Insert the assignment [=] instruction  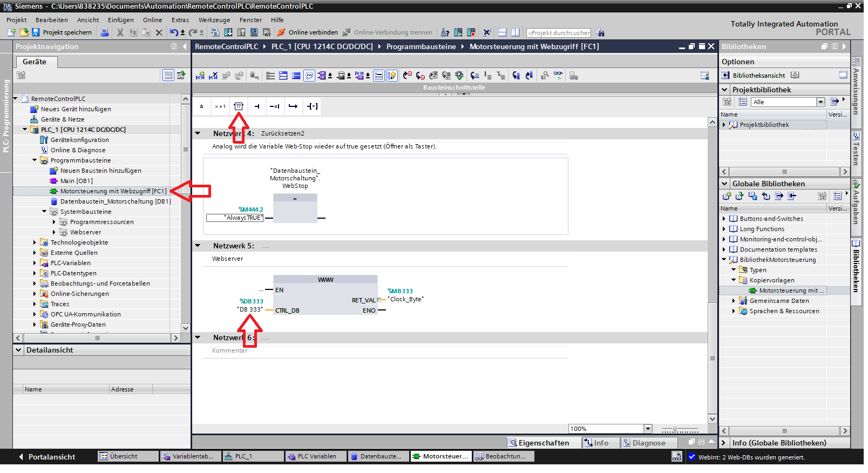[x=312, y=106]
